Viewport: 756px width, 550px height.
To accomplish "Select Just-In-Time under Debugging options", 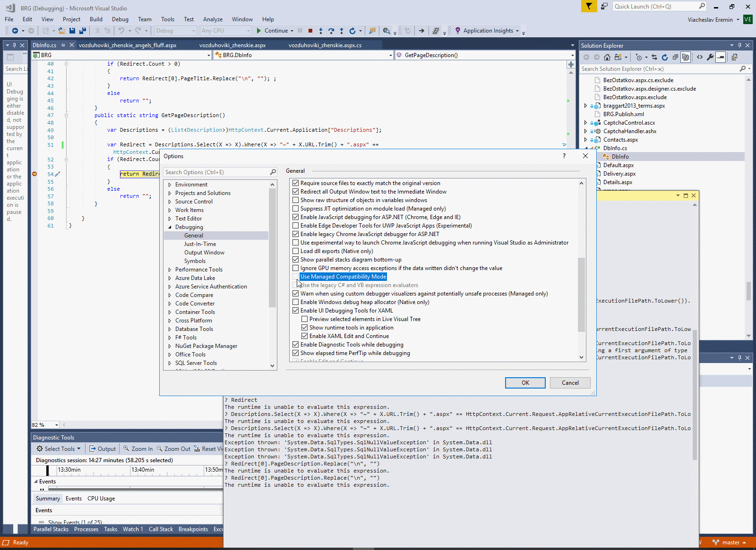I will (200, 244).
